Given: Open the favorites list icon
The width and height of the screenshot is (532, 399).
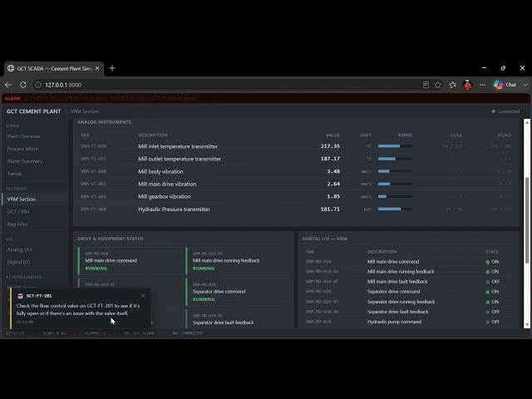Looking at the screenshot, I should (453, 85).
